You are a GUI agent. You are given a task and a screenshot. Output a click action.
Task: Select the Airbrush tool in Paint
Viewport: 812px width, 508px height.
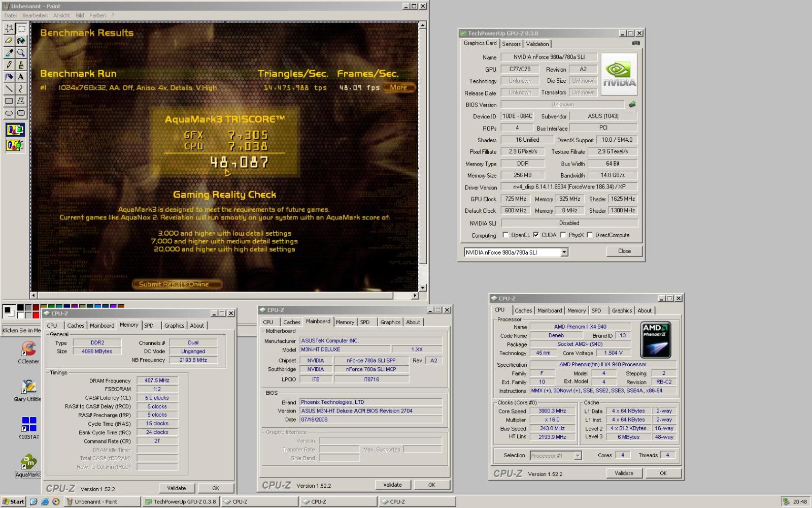click(x=9, y=77)
